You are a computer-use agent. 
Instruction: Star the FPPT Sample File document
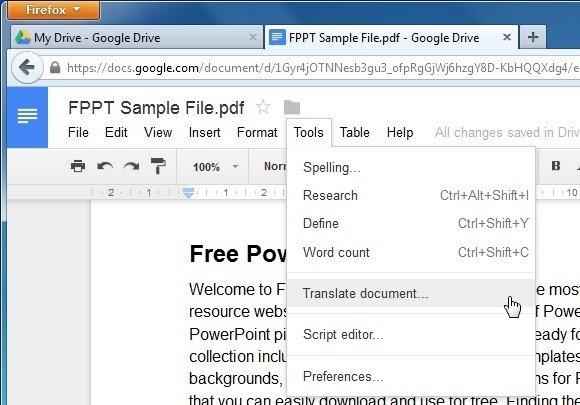(263, 107)
